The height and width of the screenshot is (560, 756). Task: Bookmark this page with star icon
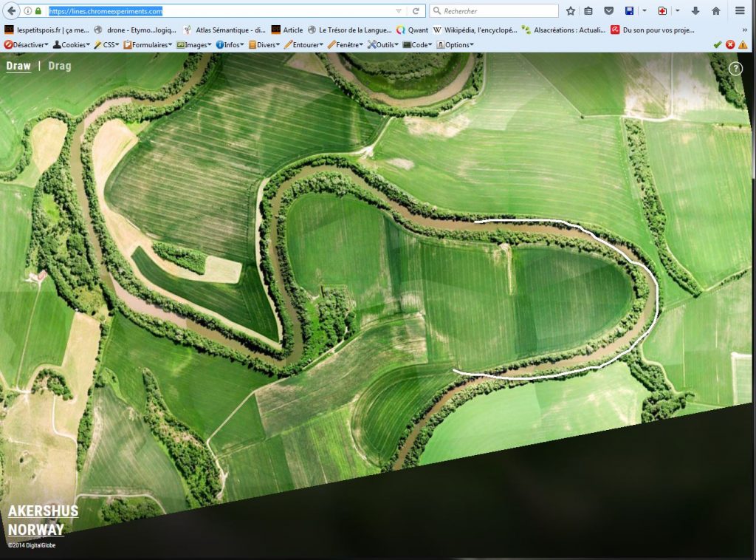571,11
